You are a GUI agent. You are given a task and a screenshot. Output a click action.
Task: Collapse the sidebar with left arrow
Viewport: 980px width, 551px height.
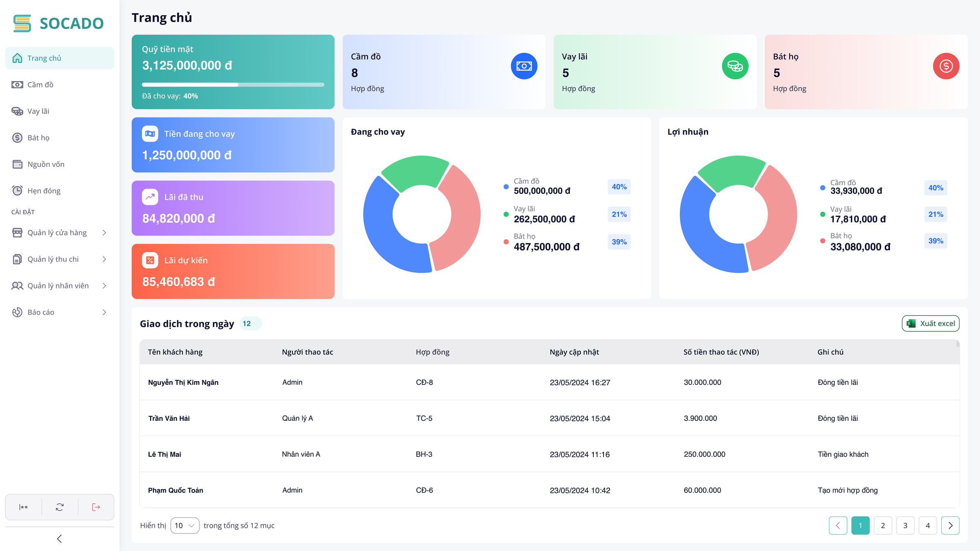click(60, 539)
